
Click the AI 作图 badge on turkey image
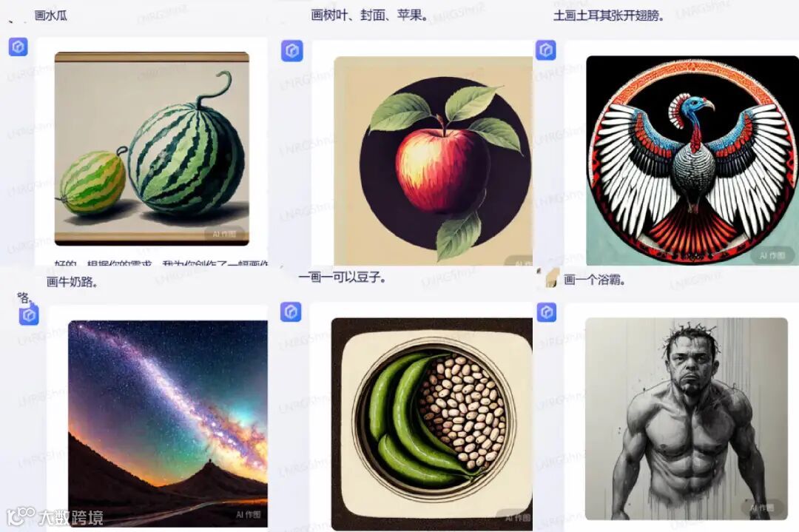[772, 255]
